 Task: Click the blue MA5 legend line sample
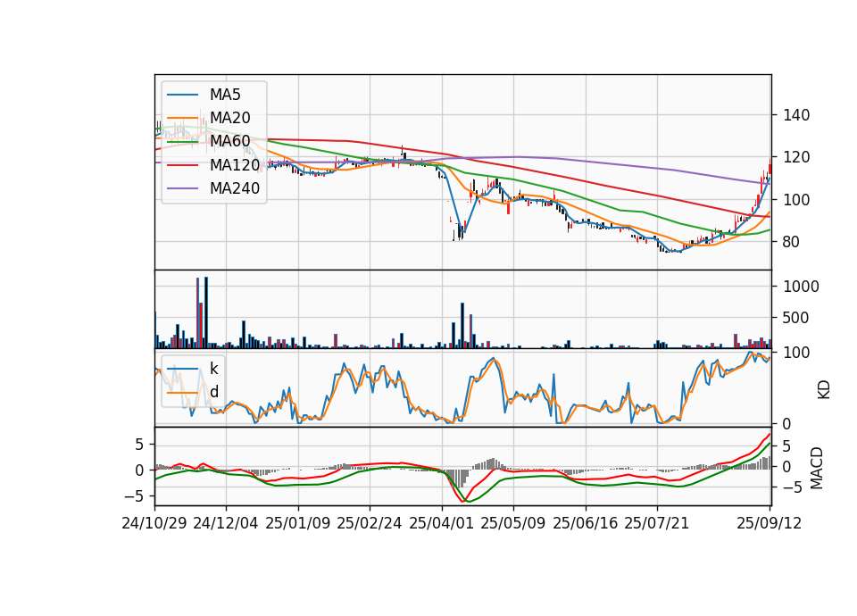(182, 96)
